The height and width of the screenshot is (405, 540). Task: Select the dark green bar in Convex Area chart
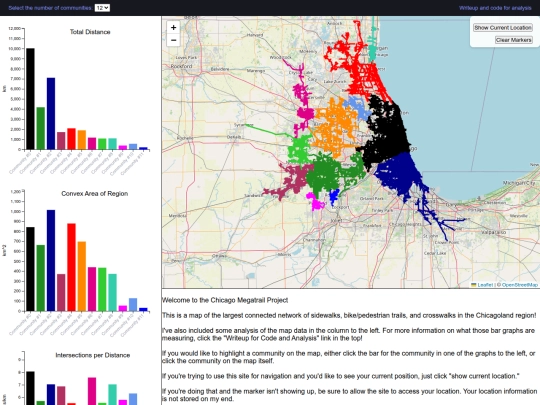click(41, 278)
